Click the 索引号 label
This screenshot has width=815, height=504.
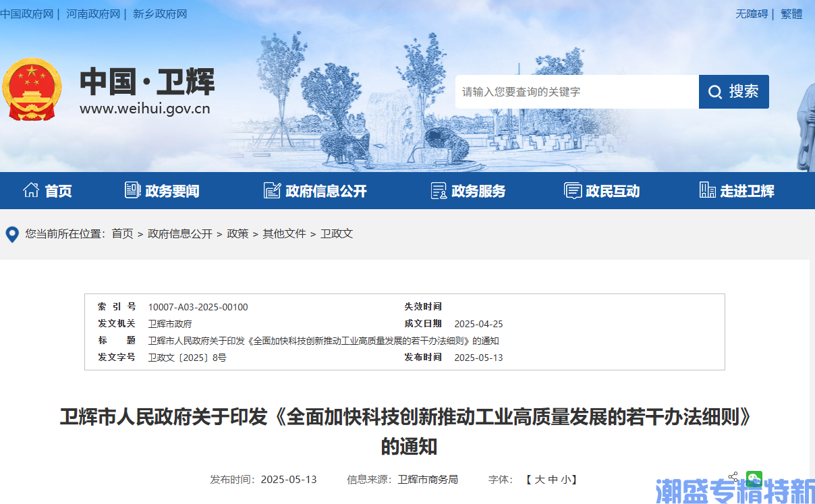click(x=117, y=307)
